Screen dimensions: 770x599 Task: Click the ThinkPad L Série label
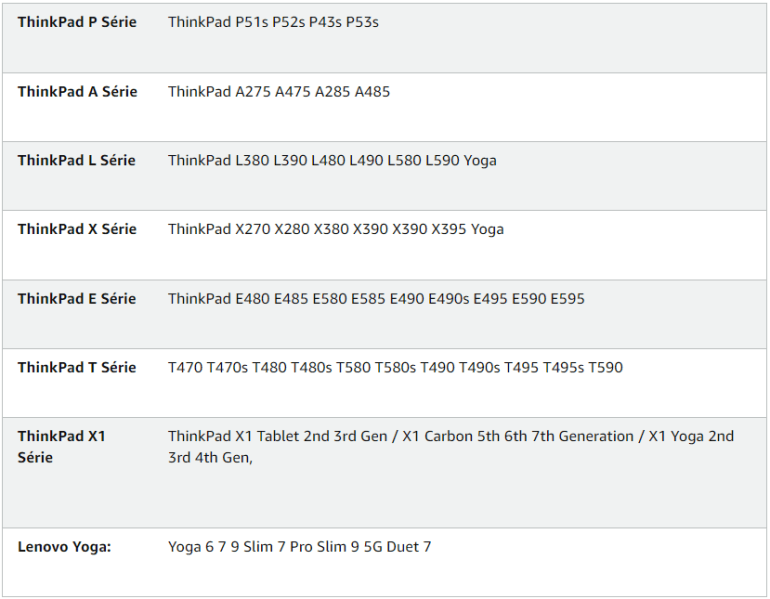coord(77,161)
